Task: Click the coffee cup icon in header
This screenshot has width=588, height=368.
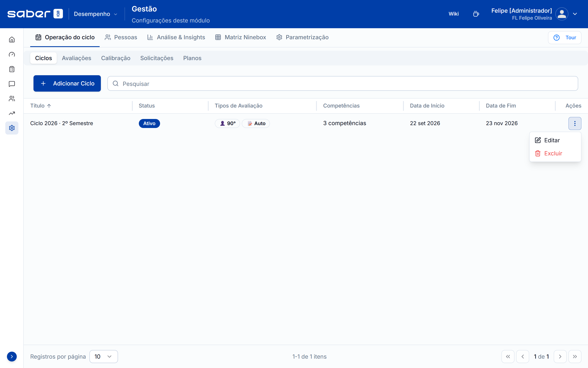Action: click(x=476, y=14)
